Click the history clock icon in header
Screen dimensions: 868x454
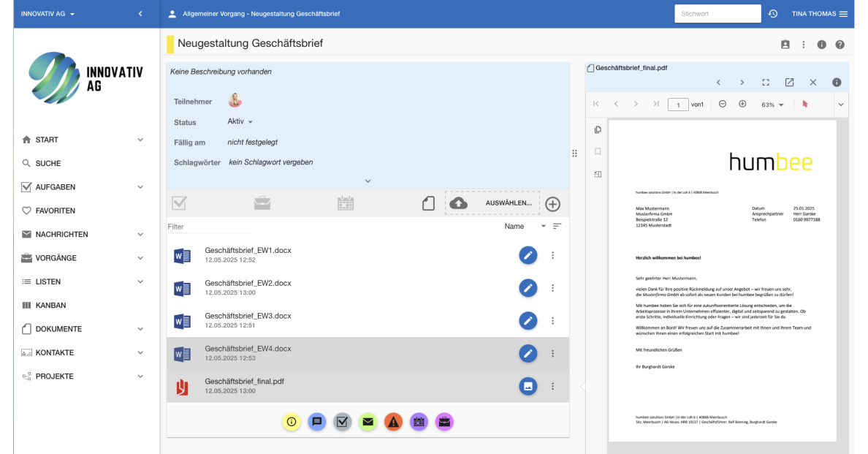(x=773, y=14)
